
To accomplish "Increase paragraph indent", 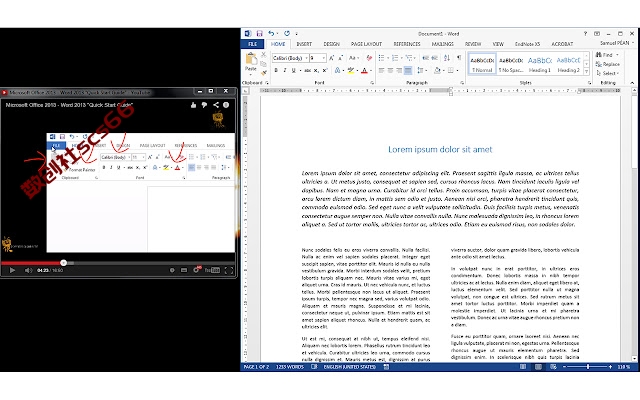I will pos(435,58).
